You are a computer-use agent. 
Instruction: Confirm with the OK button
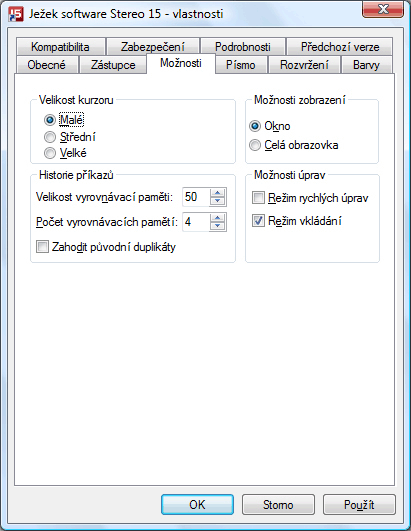click(x=197, y=505)
